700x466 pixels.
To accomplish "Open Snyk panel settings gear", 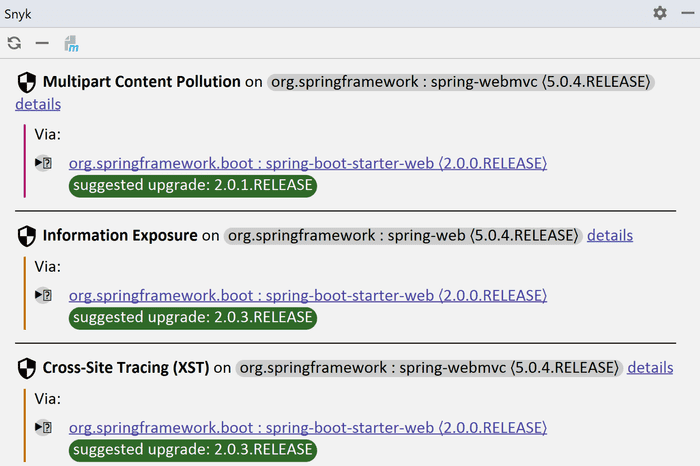I will pos(660,13).
